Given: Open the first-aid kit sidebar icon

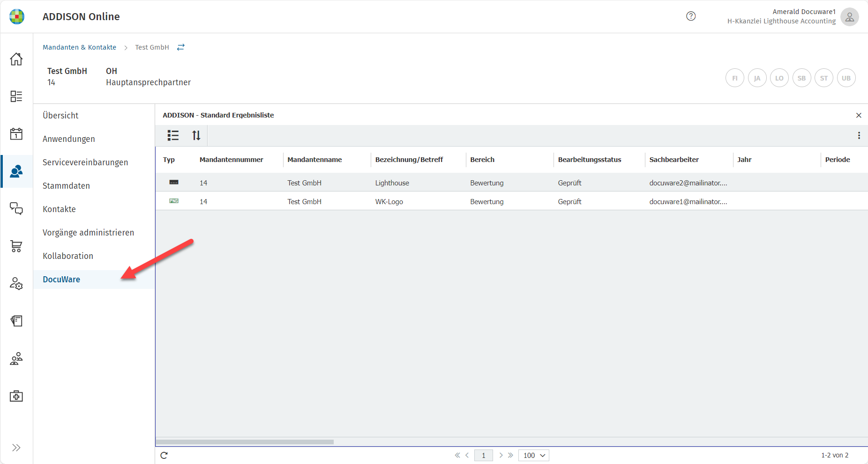Looking at the screenshot, I should 16,396.
